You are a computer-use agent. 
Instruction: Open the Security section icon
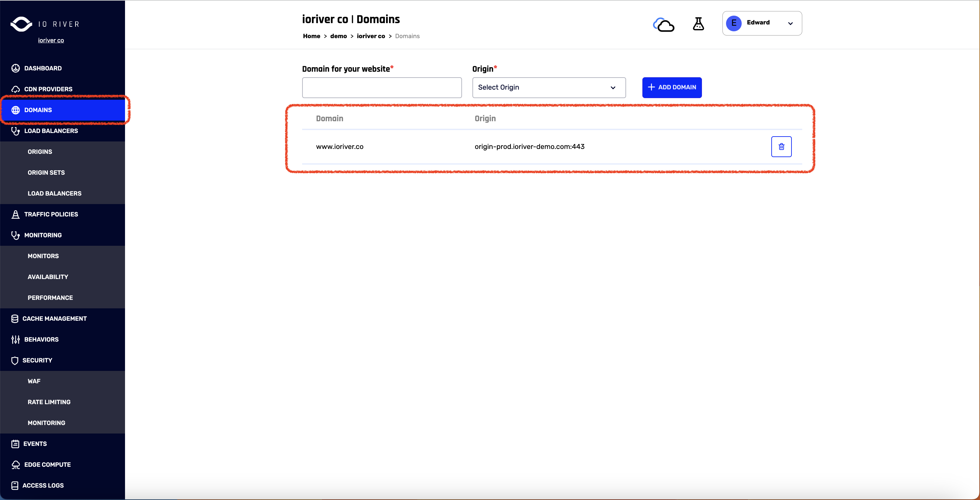tap(14, 360)
